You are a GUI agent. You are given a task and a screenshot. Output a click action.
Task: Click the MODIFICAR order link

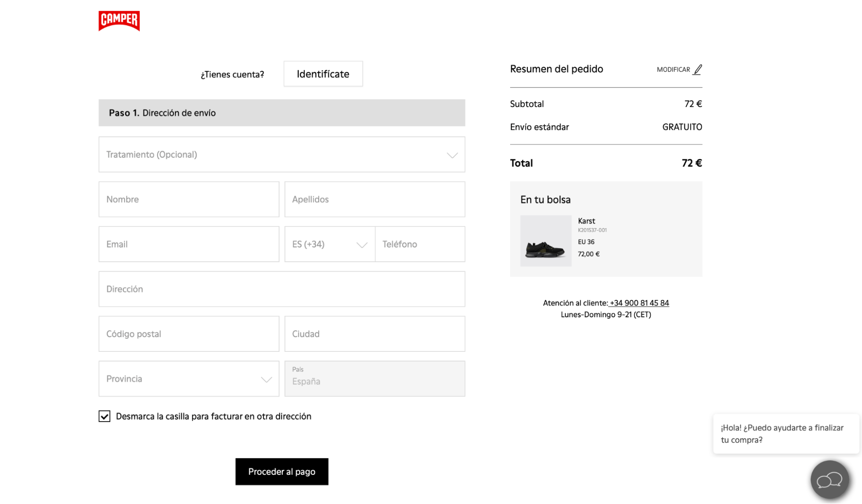coord(673,69)
